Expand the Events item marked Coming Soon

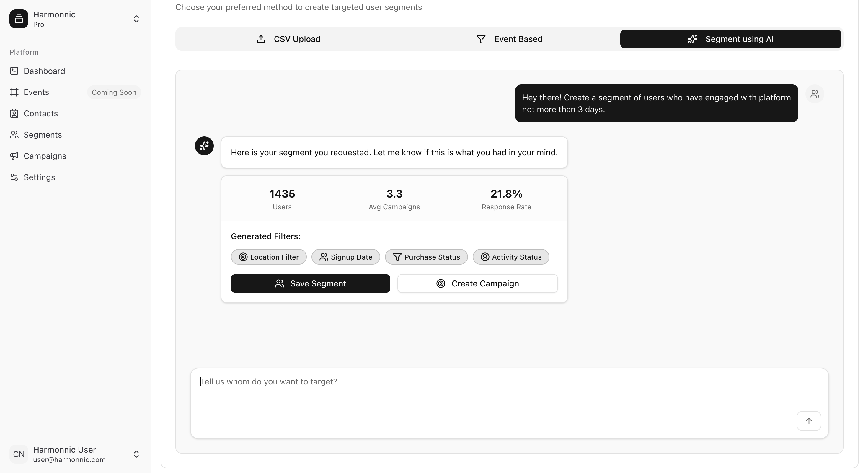pyautogui.click(x=114, y=92)
